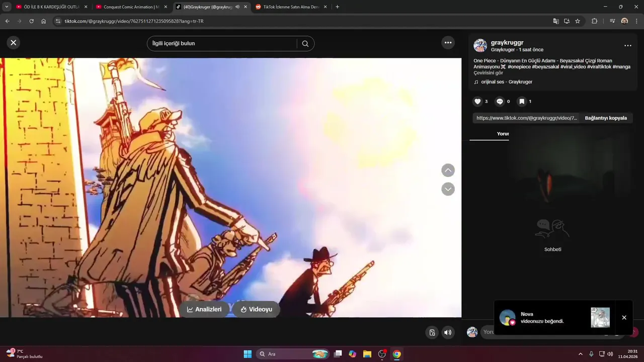Screen dimensions: 644x362
Task: Switch to 'TikTok İzlenme Satın Alma' tab
Action: (x=291, y=7)
